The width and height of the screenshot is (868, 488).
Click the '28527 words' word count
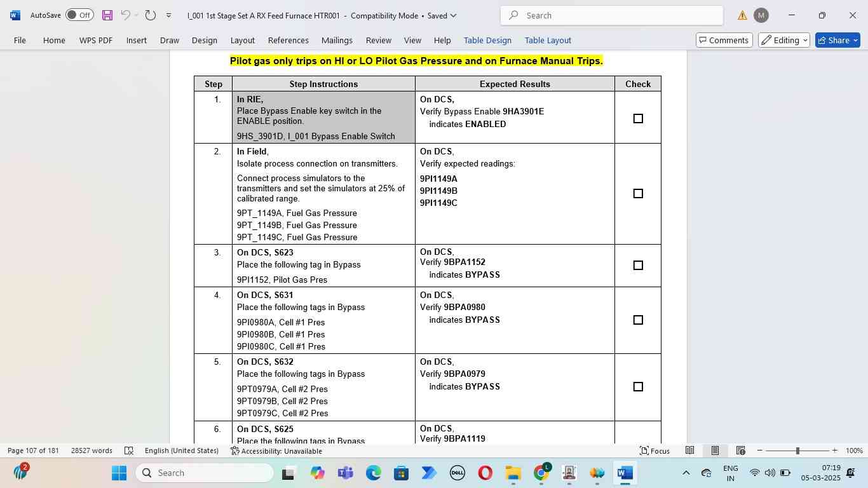click(92, 451)
